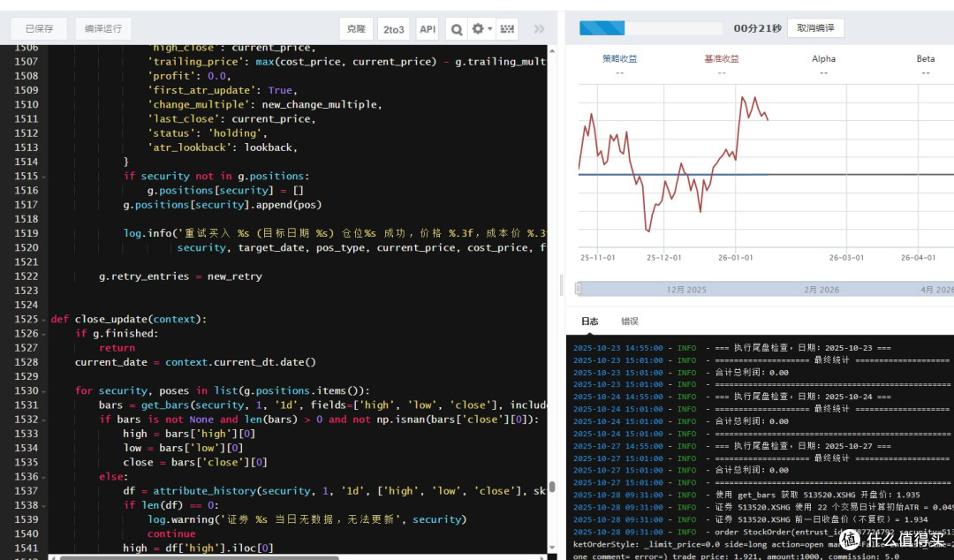Click the 基准收益 legend label
Viewport: 954px width, 560px height.
[x=722, y=58]
